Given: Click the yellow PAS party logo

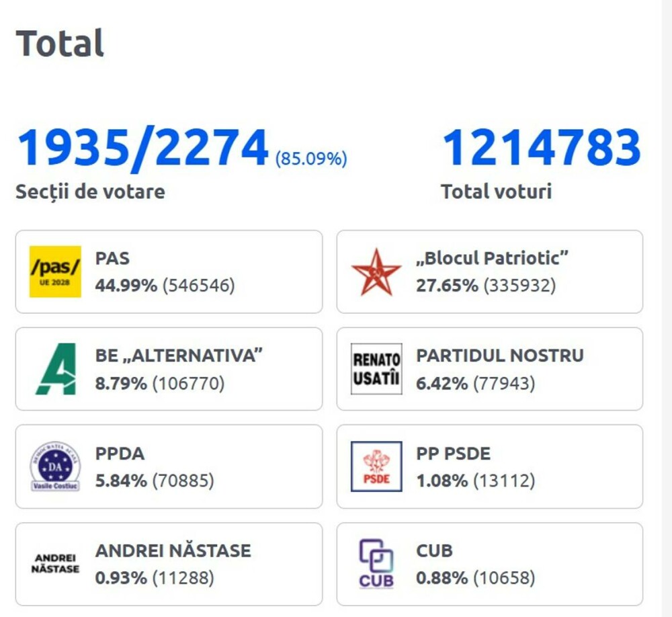Looking at the screenshot, I should coord(55,272).
